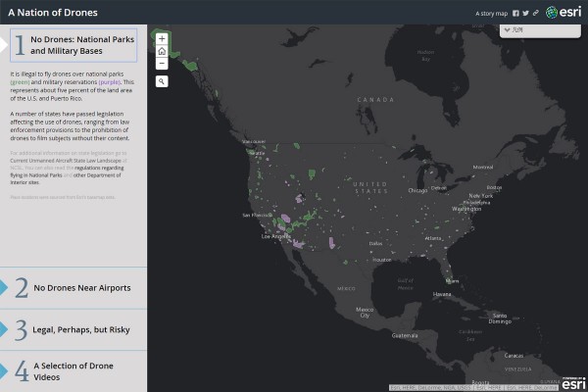This screenshot has width=588, height=392.
Task: Share story on Facebook
Action: [515, 13]
